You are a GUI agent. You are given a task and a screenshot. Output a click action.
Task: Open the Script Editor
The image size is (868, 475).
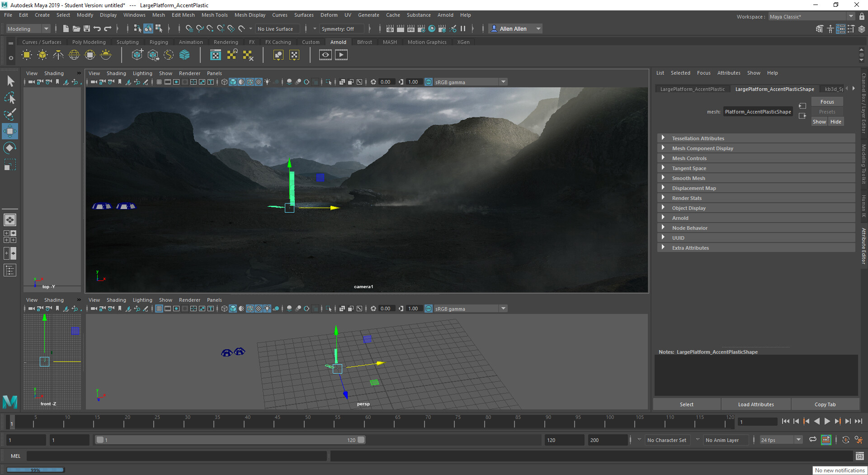[859, 456]
